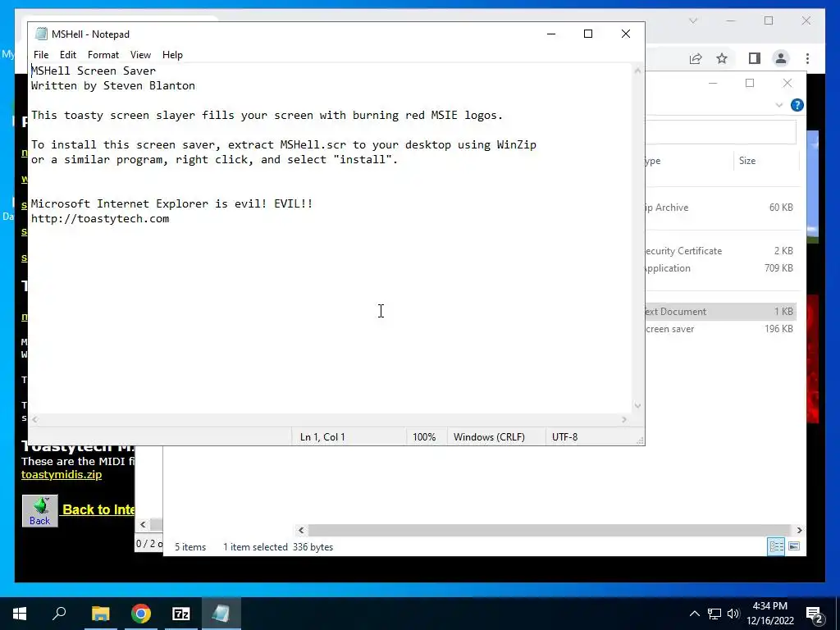The height and width of the screenshot is (630, 840).
Task: Open volume speaker tray icon
Action: coord(733,614)
